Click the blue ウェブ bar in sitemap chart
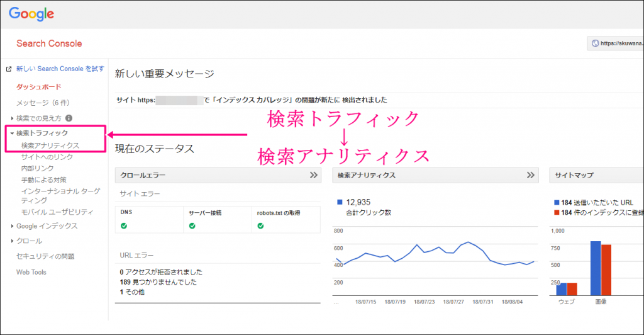The width and height of the screenshot is (644, 335). click(562, 290)
